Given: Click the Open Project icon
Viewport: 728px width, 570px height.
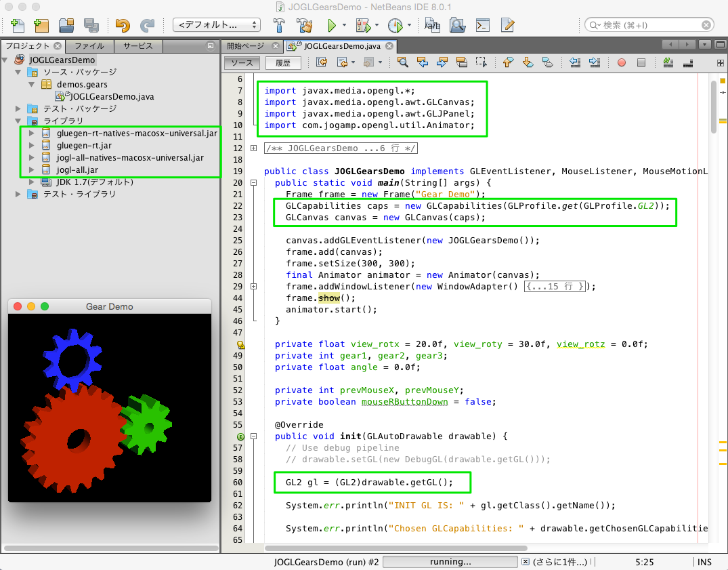Looking at the screenshot, I should [66, 25].
